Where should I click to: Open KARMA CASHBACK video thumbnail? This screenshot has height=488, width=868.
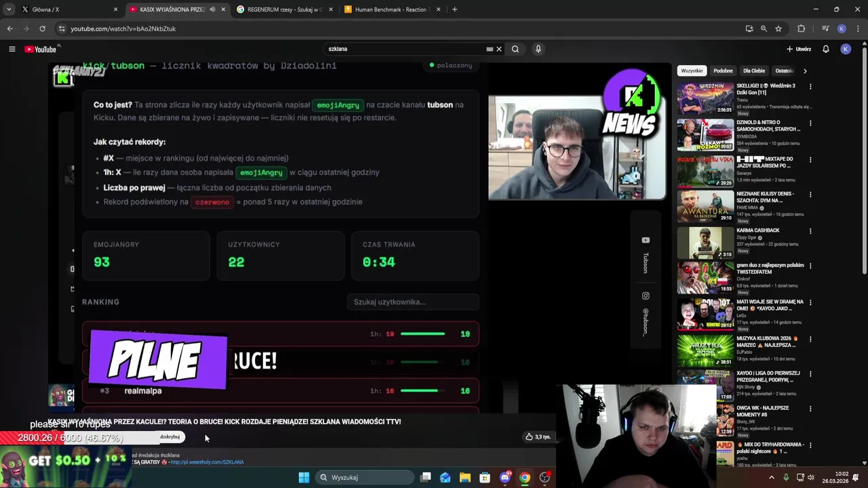pyautogui.click(x=705, y=243)
